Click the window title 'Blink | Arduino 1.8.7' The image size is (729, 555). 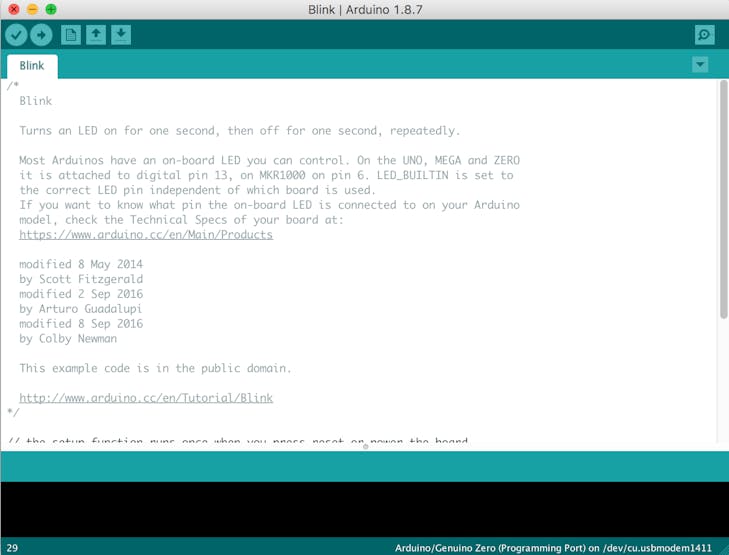[x=365, y=9]
